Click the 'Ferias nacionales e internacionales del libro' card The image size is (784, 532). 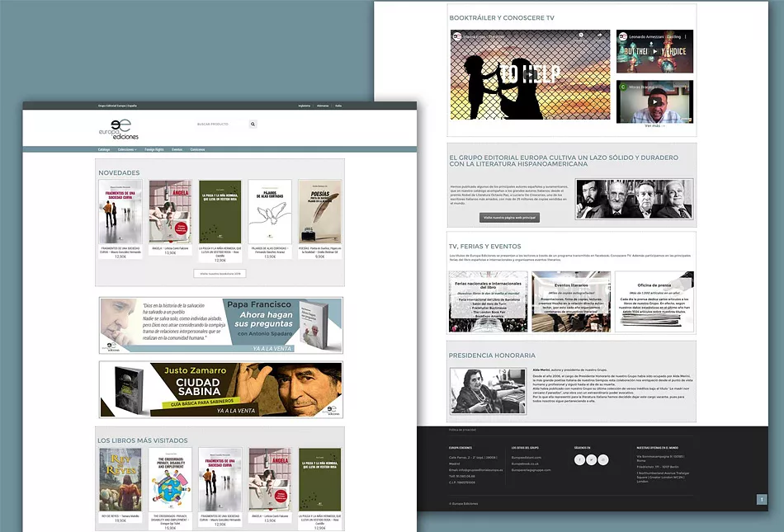[x=488, y=302]
